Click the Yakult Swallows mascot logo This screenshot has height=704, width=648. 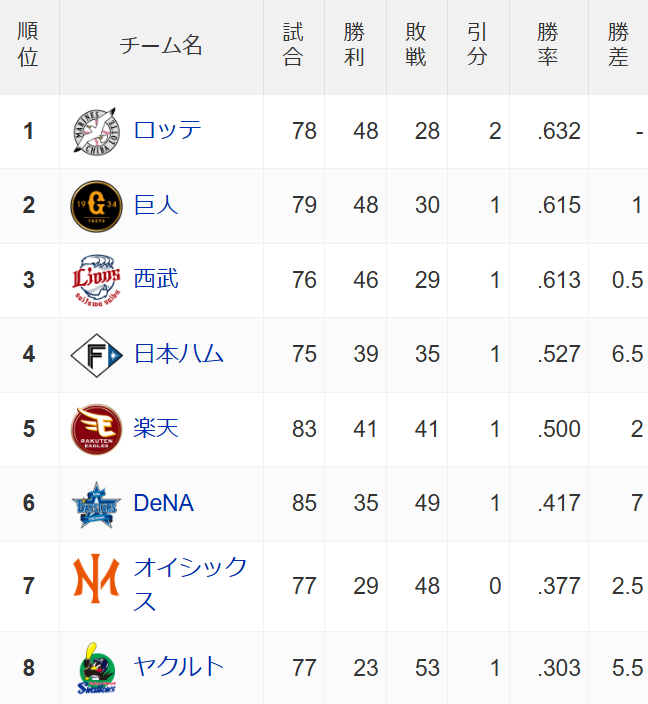(x=97, y=668)
